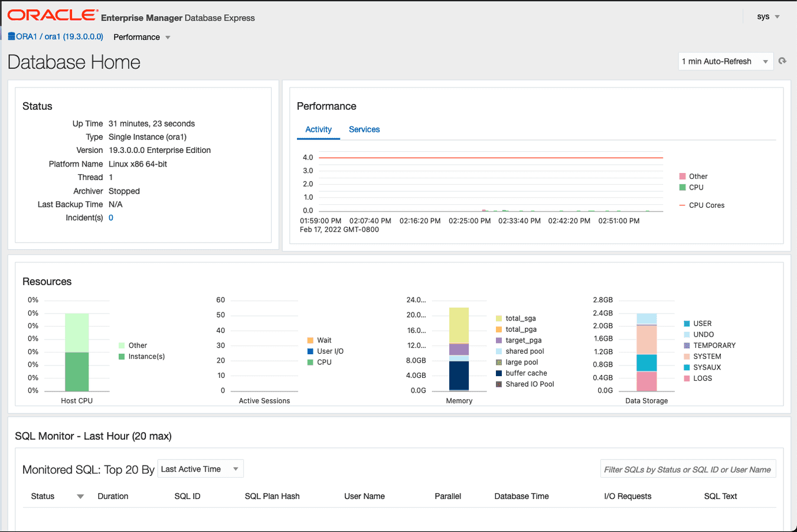Screen dimensions: 797x532
Task: Open the Last Active Time dropdown
Action: tap(201, 469)
